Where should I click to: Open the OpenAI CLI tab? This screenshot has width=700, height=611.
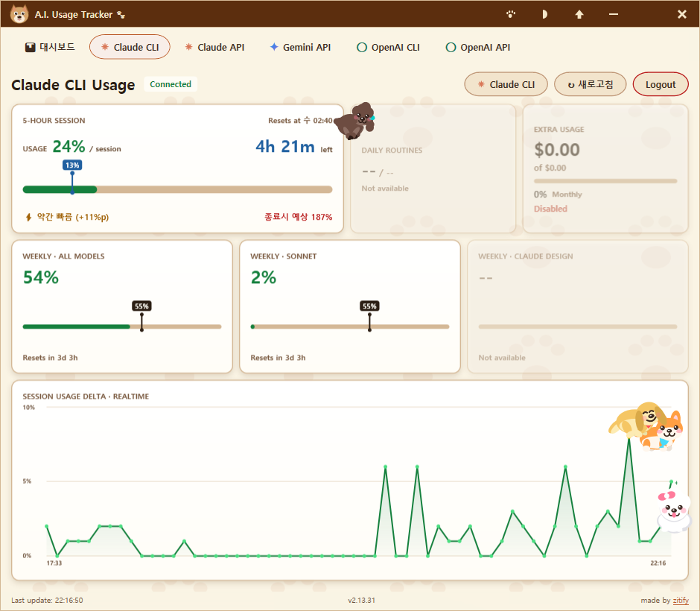(x=389, y=47)
